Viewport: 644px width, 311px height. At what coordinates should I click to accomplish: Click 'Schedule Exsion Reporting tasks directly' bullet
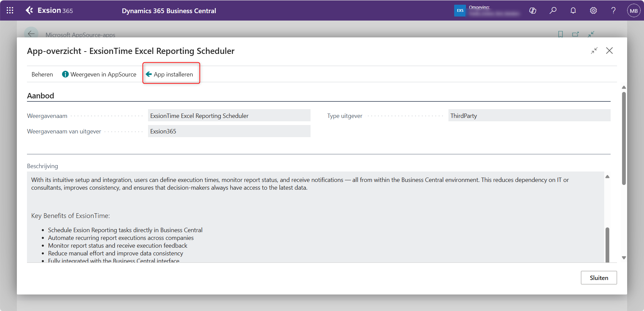pyautogui.click(x=125, y=230)
